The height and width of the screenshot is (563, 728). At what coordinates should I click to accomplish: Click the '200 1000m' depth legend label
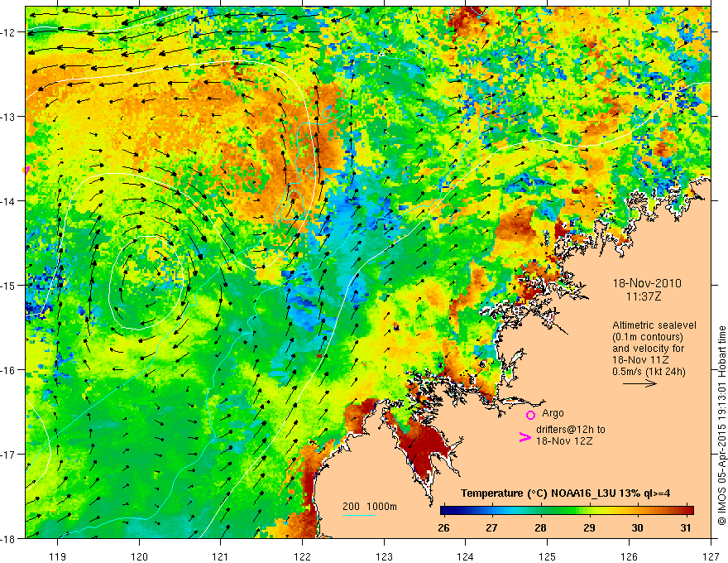pos(370,507)
